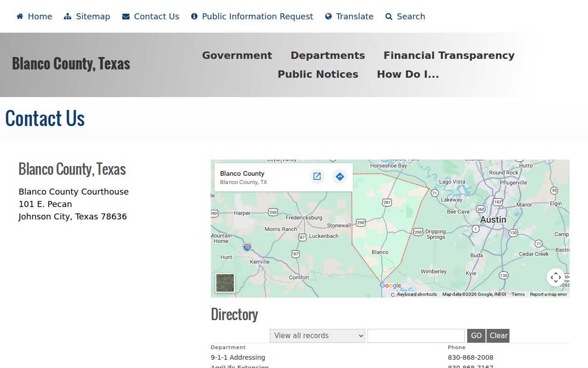This screenshot has width=588, height=368.
Task: Open the Public Notices menu
Action: 318,74
